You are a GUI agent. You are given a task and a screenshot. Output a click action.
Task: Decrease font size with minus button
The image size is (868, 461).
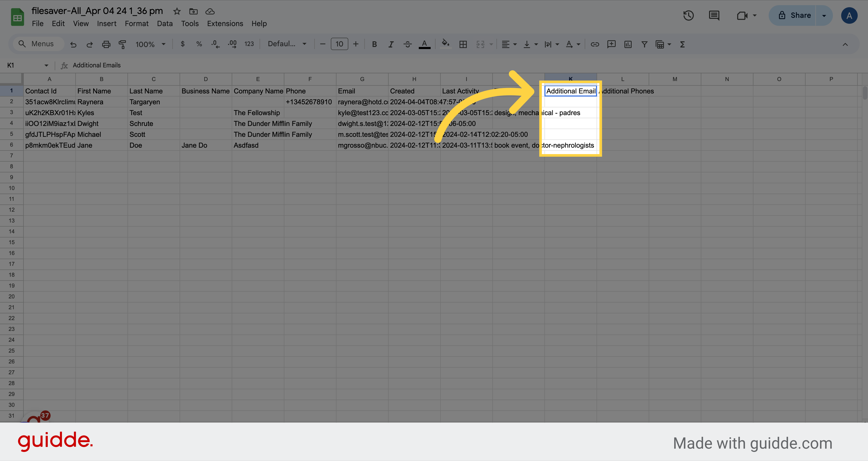[323, 44]
